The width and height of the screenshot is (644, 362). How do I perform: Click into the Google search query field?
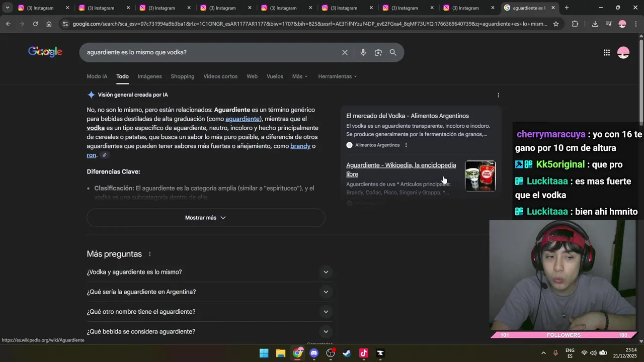click(x=211, y=52)
